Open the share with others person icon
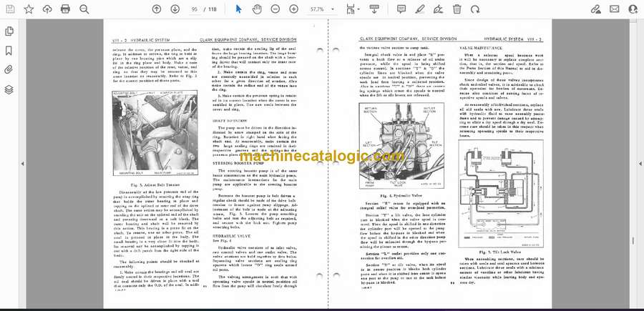Screen dimensions: 644x311 (633, 9)
